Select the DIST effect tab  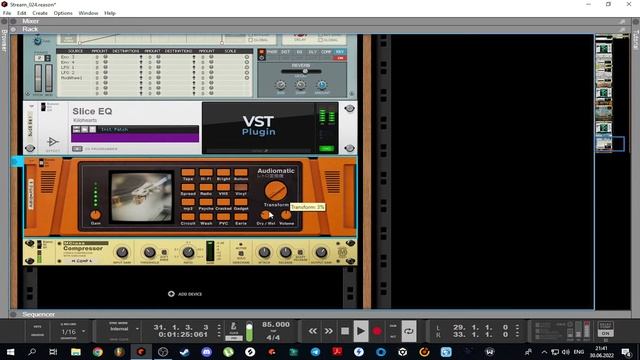click(x=285, y=52)
